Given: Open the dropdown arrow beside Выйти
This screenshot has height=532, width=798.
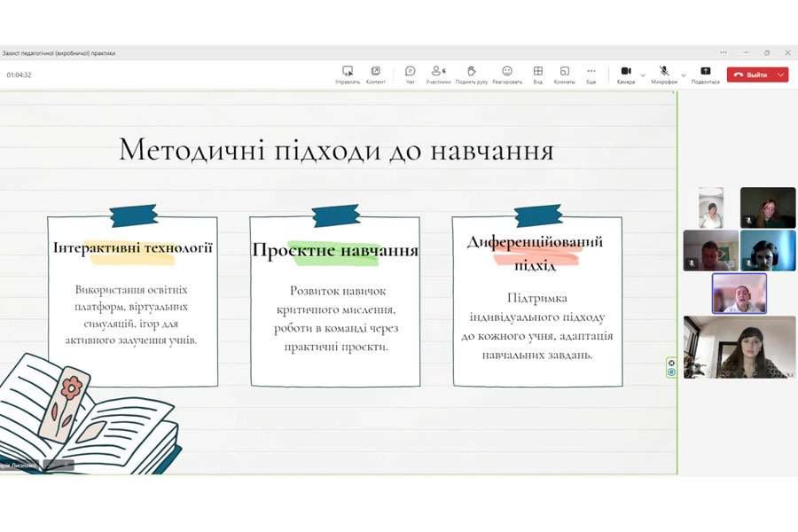Looking at the screenshot, I should click(x=780, y=75).
